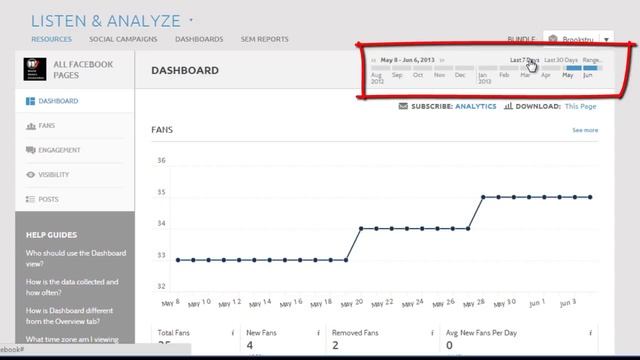Download This Page link
Viewport: 640px width, 360px height.
580,107
